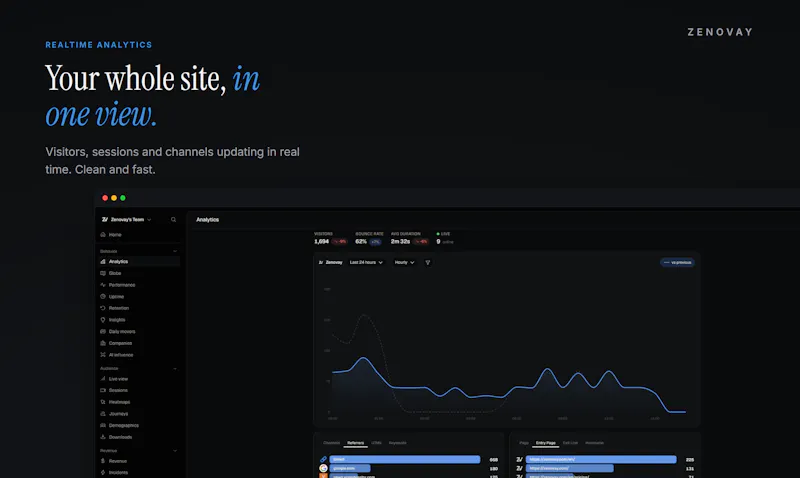Image resolution: width=800 pixels, height=478 pixels.
Task: Open the Insights lightbulb icon
Action: click(x=103, y=320)
